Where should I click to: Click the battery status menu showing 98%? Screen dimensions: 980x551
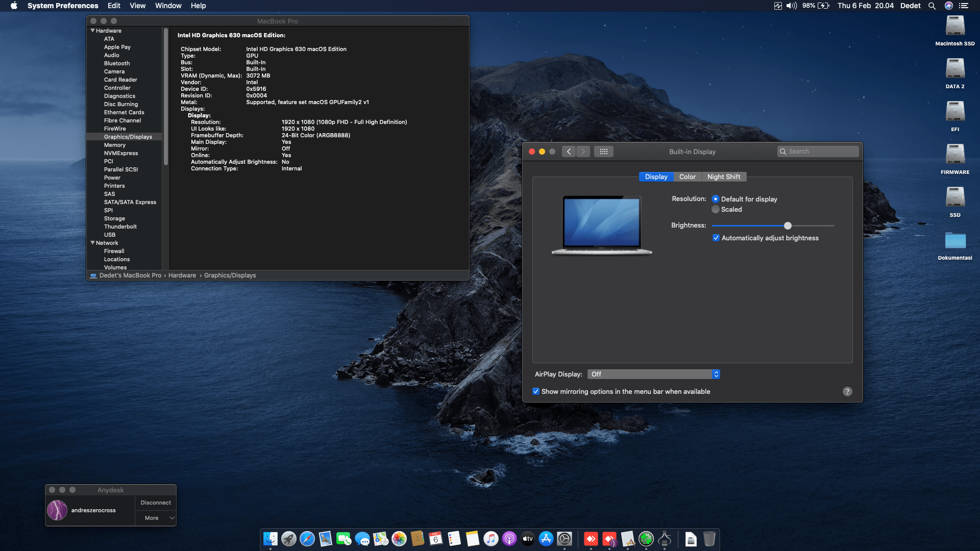click(x=816, y=6)
